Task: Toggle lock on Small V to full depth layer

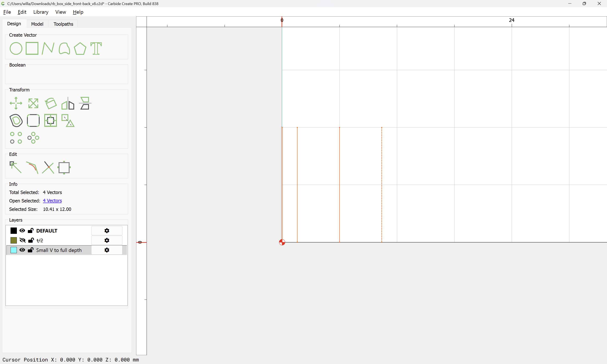Action: click(x=31, y=250)
